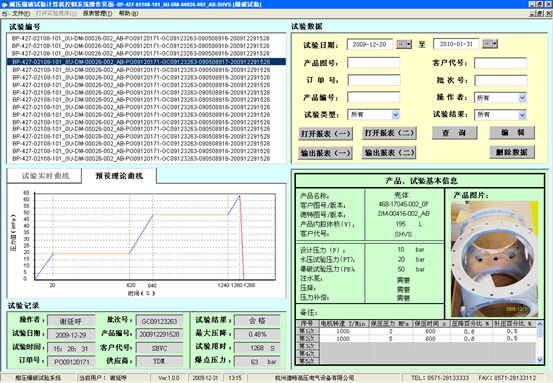This screenshot has width=553, height=383.
Task: Click the 查询 button
Action: (454, 133)
